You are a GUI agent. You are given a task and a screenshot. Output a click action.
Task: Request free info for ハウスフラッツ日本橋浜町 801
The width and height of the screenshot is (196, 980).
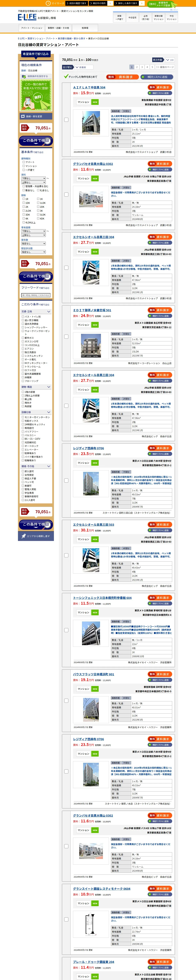pyautogui.click(x=160, y=674)
